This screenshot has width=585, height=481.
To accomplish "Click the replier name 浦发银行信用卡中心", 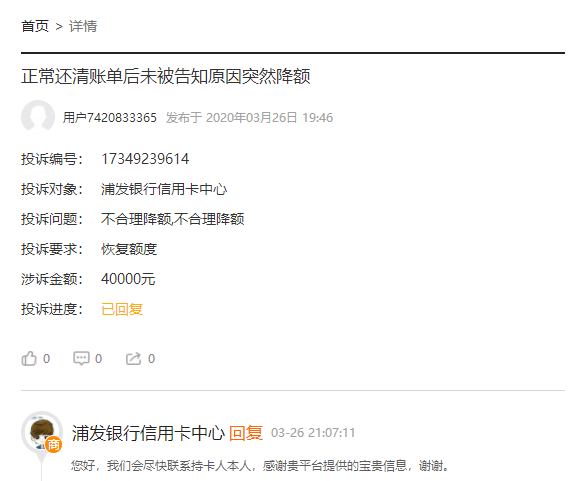I will pos(148,433).
